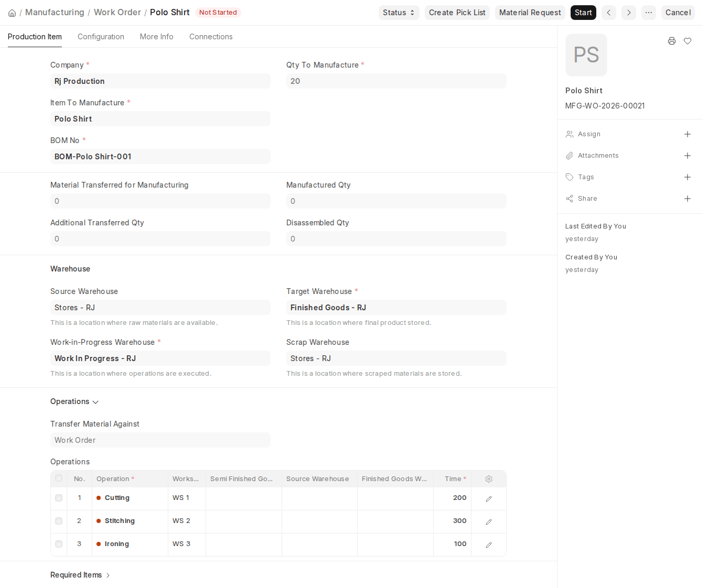Share the document with Share plus icon
Screen dimensions: 708x588
point(688,199)
